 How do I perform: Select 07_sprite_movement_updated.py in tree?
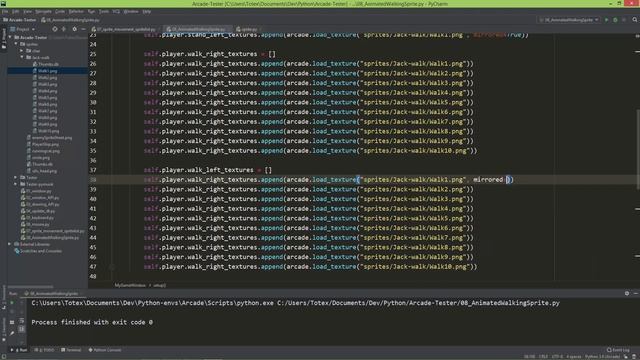(x=55, y=231)
